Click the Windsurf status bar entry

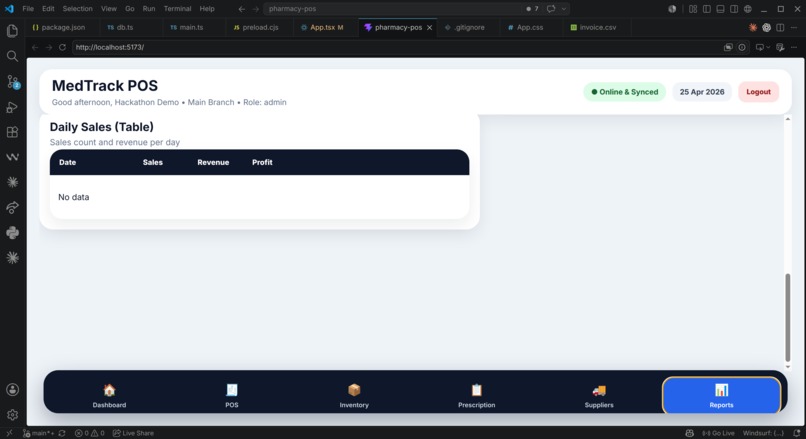[x=763, y=433]
